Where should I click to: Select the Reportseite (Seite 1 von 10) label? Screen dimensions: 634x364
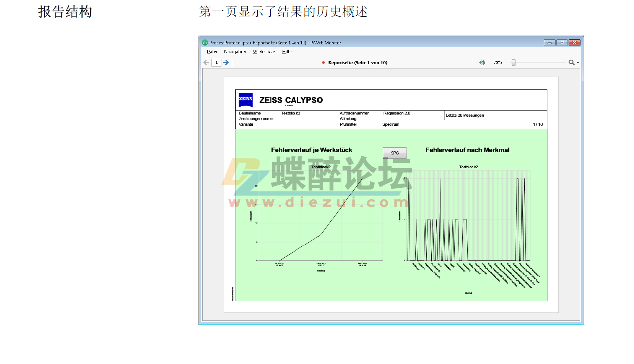click(358, 62)
